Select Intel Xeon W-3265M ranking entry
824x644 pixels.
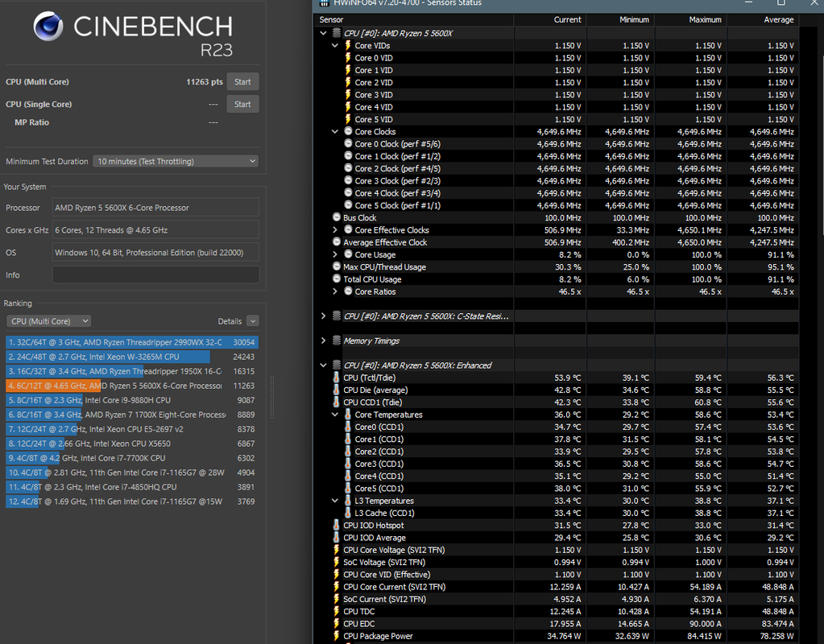tap(132, 357)
